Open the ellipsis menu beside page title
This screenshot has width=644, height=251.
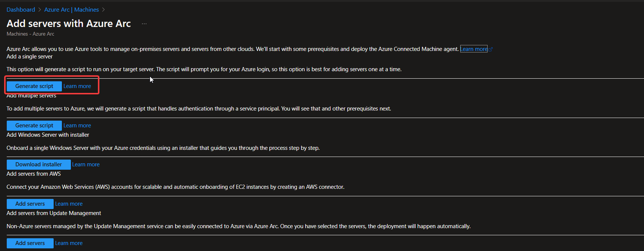pos(144,24)
